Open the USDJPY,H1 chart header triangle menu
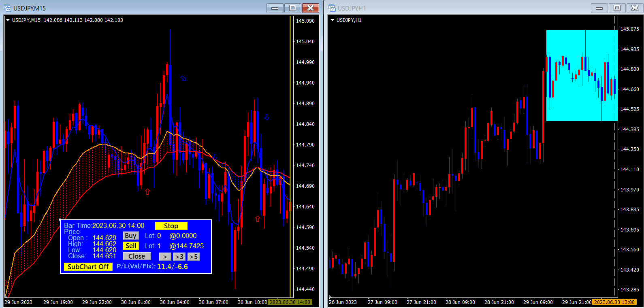The image size is (644, 308). pyautogui.click(x=333, y=20)
